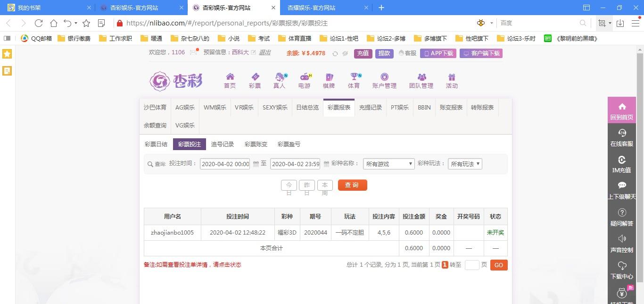Open the 彩票 lottery section icon
Viewport: 644px width, 304px height.
coord(255,77)
